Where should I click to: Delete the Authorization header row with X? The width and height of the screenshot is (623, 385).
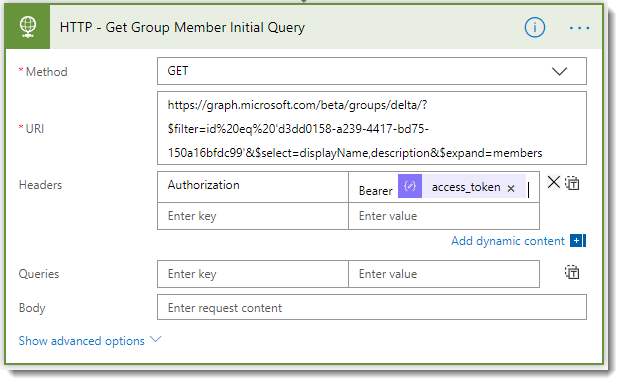pyautogui.click(x=553, y=182)
